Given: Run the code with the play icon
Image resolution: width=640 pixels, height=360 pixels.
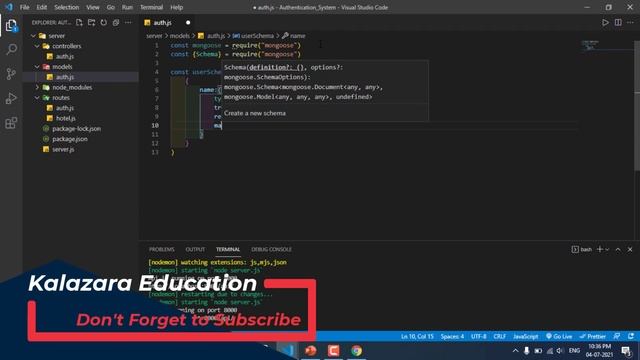Looking at the screenshot, I should (x=605, y=22).
